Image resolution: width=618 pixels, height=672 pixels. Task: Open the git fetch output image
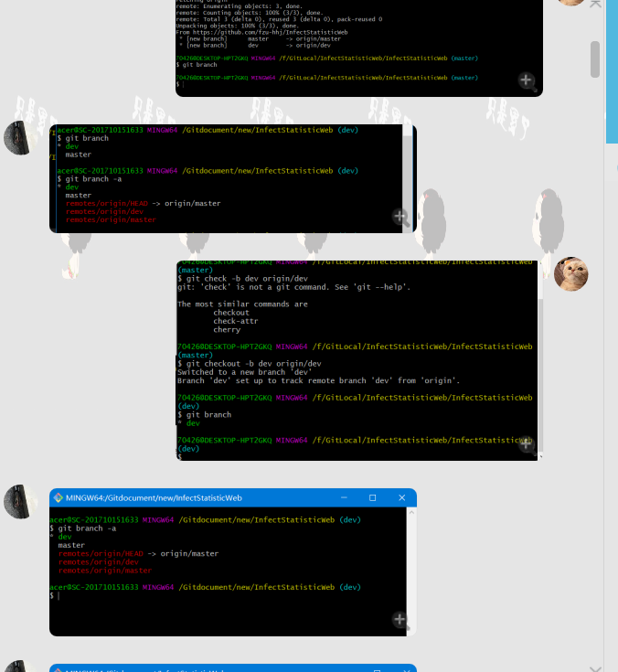pyautogui.click(x=359, y=48)
